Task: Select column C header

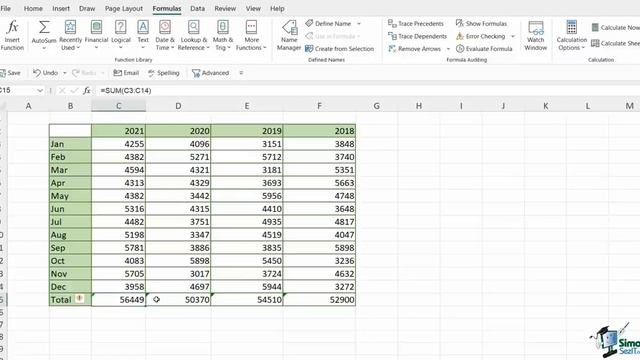Action: 118,106
